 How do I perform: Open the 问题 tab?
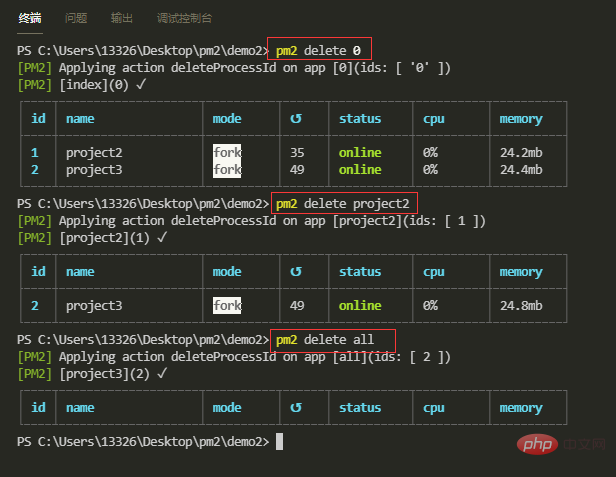[x=76, y=18]
